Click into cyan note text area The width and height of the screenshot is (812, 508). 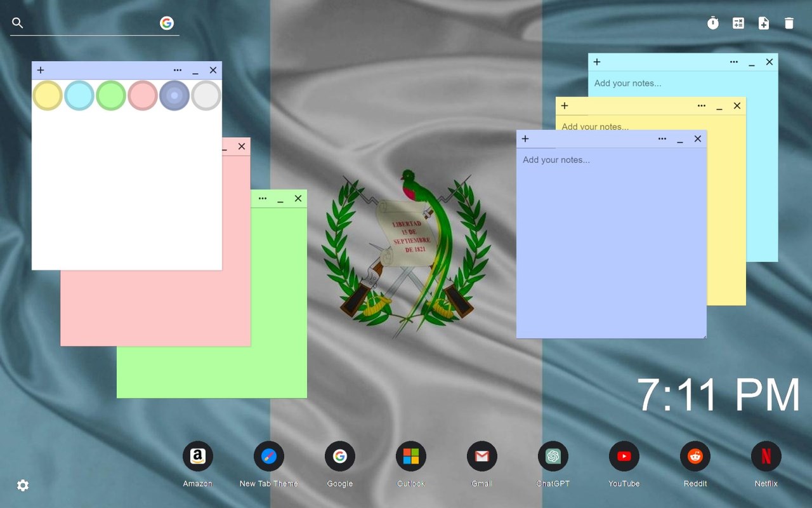click(683, 83)
